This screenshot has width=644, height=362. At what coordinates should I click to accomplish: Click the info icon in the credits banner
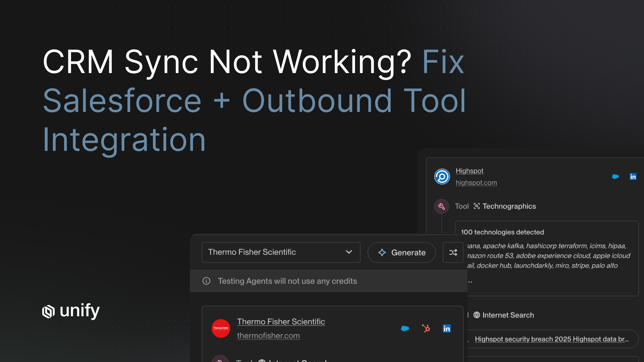click(206, 281)
